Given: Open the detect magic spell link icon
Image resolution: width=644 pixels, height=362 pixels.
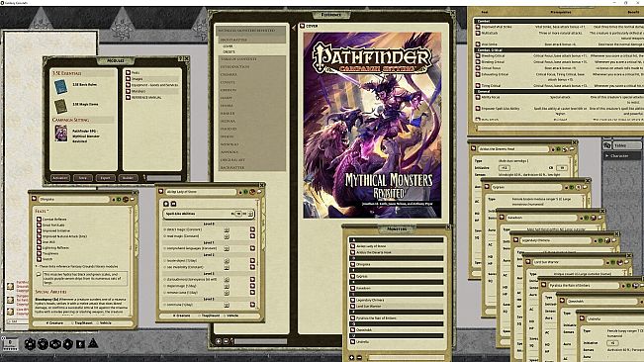Looking at the screenshot, I should (252, 229).
